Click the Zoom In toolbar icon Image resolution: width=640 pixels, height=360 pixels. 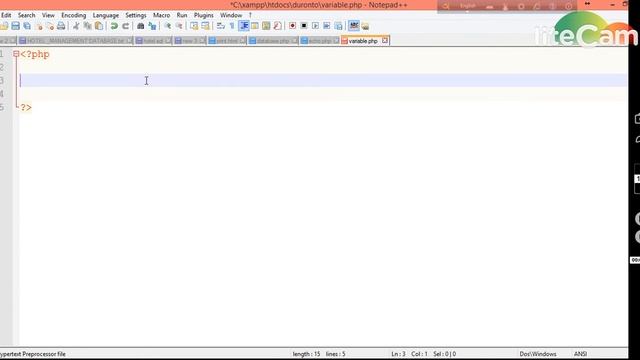tap(167, 26)
